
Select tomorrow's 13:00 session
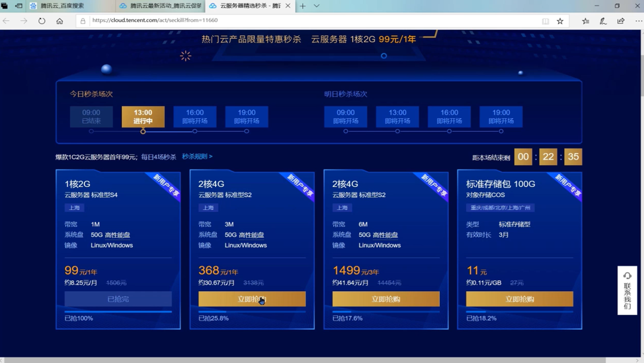[398, 116]
